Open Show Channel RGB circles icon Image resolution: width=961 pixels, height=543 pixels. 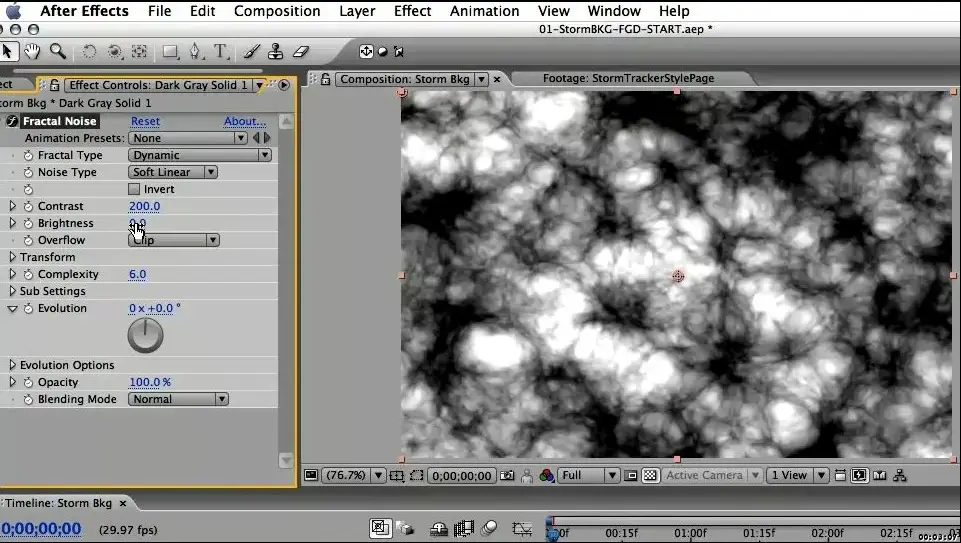pyautogui.click(x=547, y=476)
